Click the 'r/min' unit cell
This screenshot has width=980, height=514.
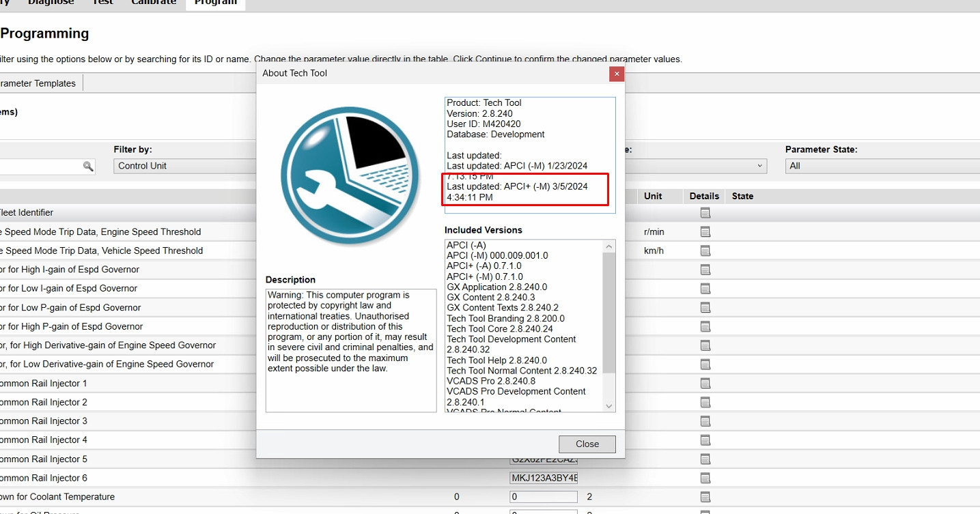pyautogui.click(x=654, y=232)
